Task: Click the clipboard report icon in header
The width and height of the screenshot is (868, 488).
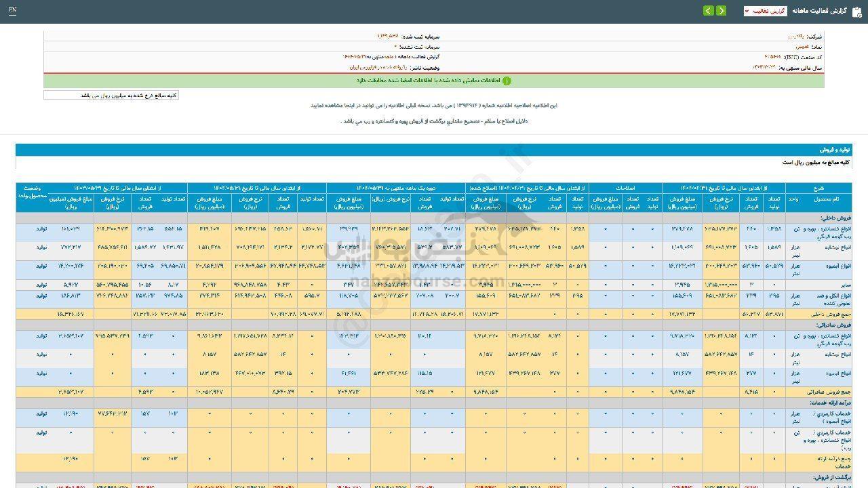Action: coord(857,11)
